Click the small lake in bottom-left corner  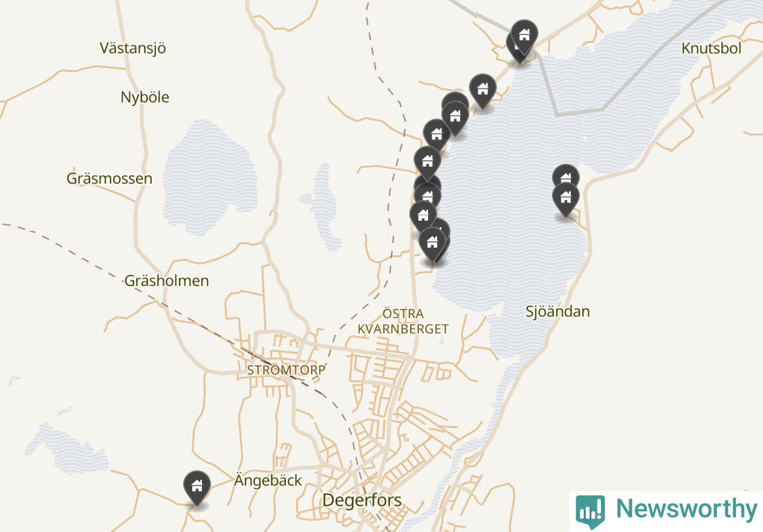pyautogui.click(x=59, y=448)
